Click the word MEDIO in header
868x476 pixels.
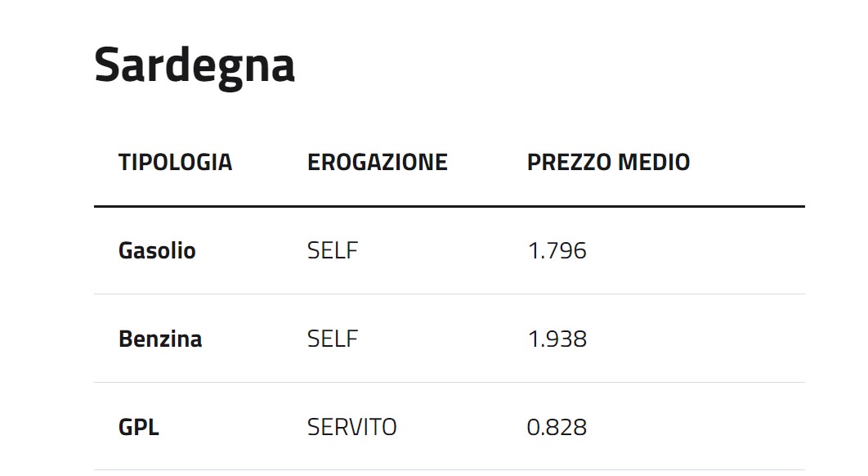click(654, 163)
